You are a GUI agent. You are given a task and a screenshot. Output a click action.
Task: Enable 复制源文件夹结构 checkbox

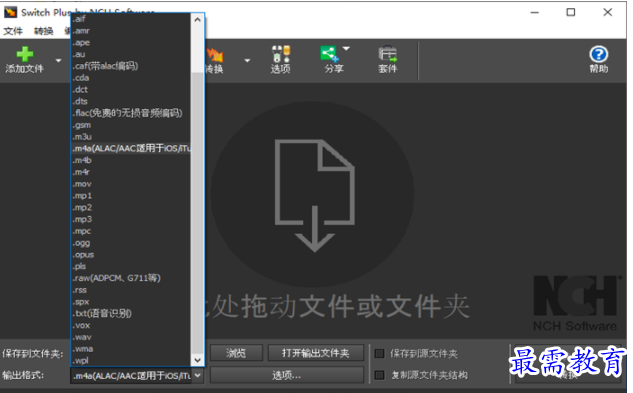[379, 375]
